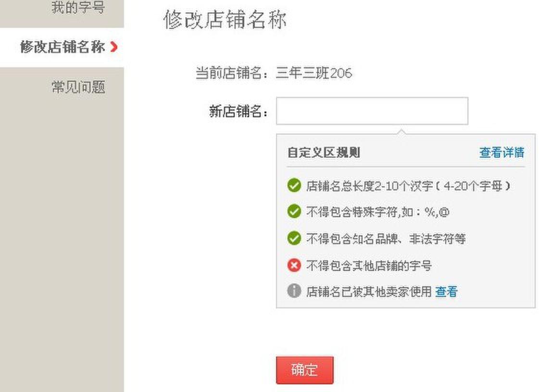Open 我的字号 in the sidebar
552x392 pixels.
(78, 7)
